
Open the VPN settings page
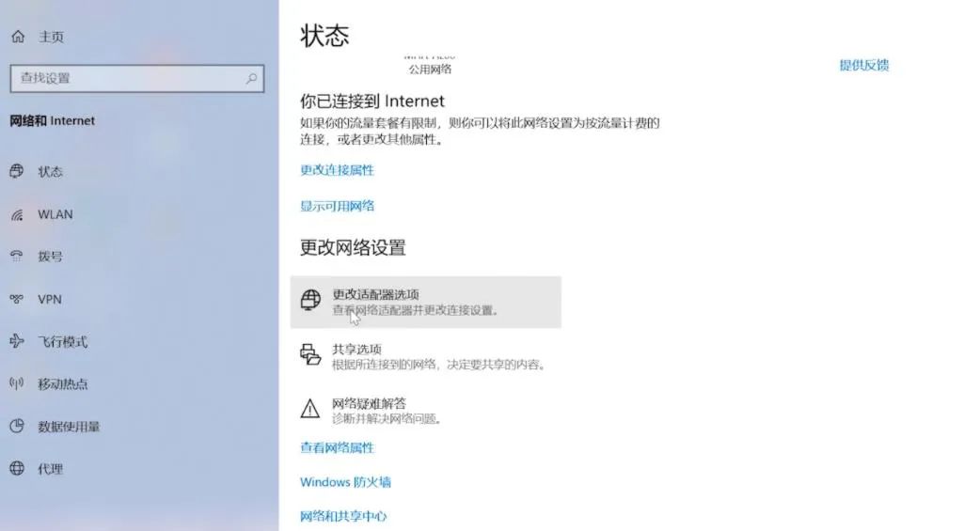pyautogui.click(x=49, y=299)
